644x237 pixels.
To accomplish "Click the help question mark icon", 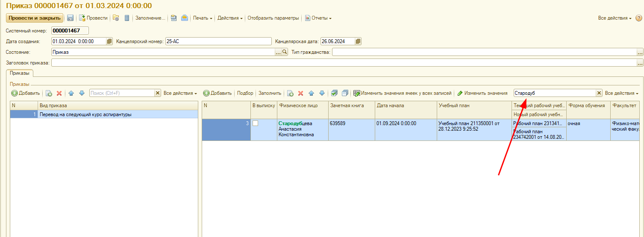I will click(x=639, y=18).
